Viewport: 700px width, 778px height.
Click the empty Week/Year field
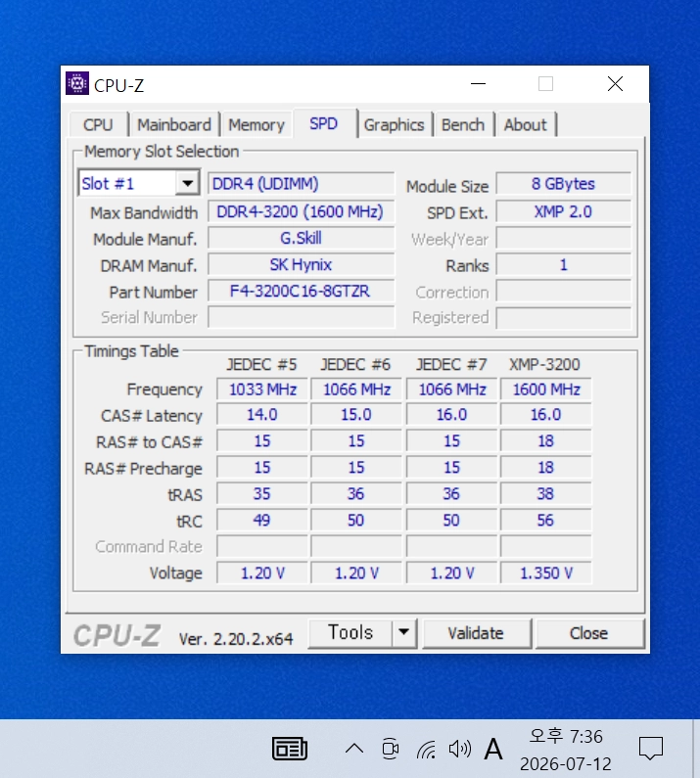coord(564,238)
